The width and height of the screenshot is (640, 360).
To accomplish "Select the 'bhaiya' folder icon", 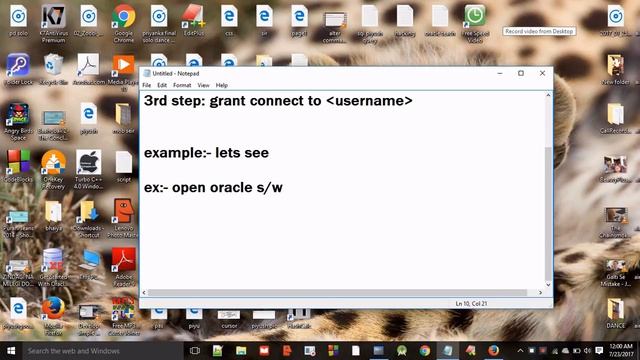I will coord(53,216).
